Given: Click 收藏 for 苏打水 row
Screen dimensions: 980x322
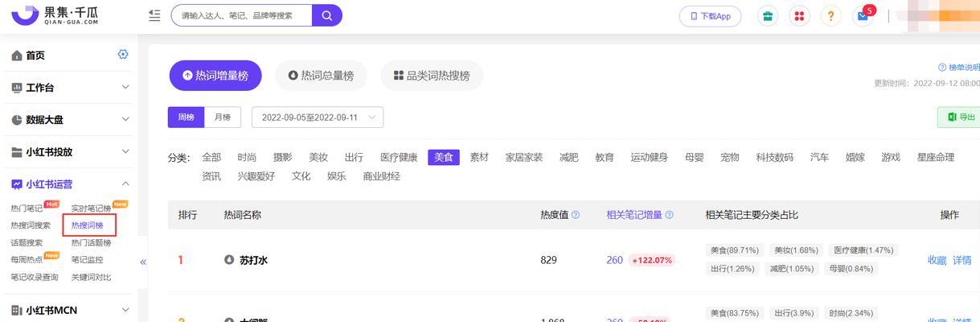Looking at the screenshot, I should 937,260.
